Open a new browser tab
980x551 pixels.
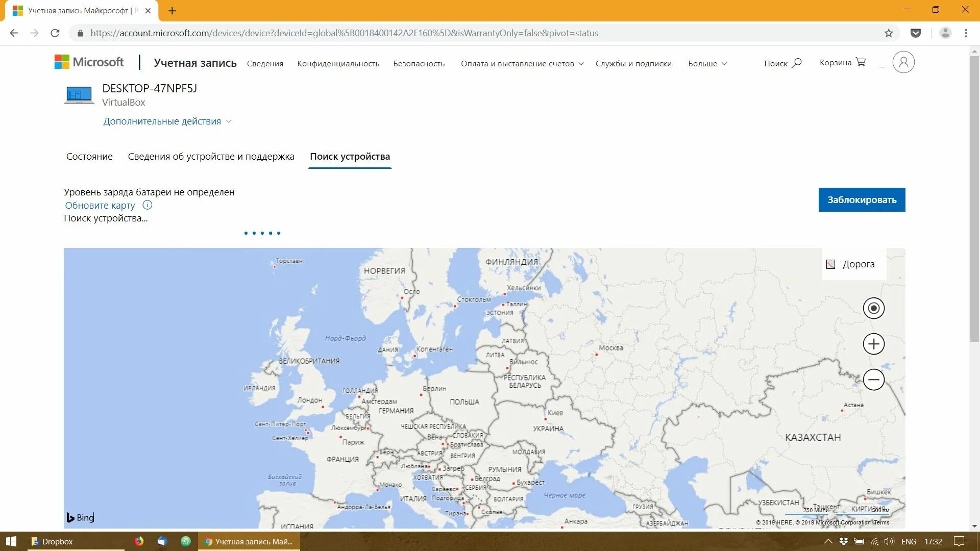[x=172, y=11]
